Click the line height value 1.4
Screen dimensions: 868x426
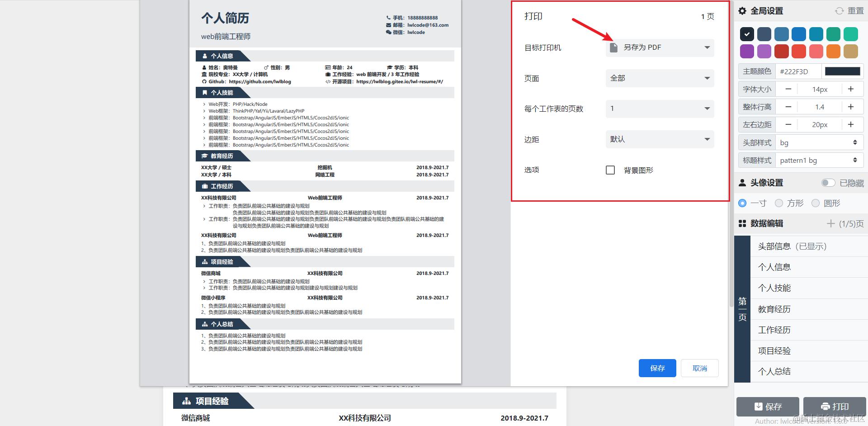[x=820, y=107]
